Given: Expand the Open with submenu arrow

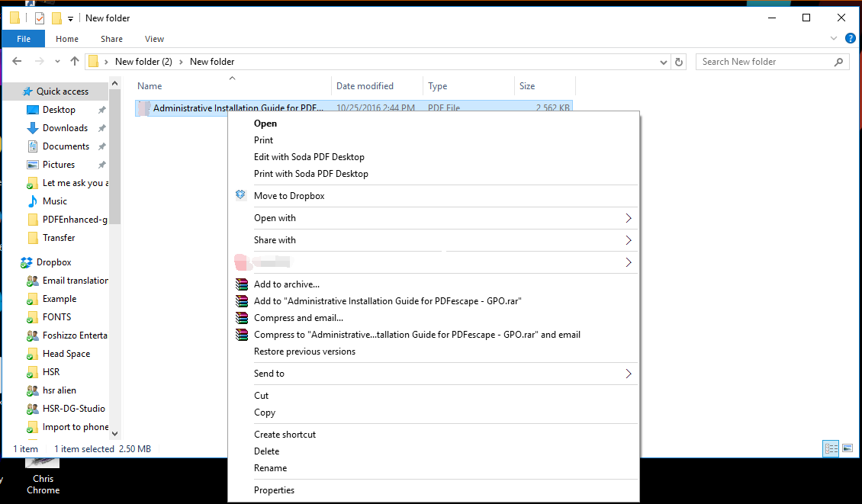Looking at the screenshot, I should 629,218.
